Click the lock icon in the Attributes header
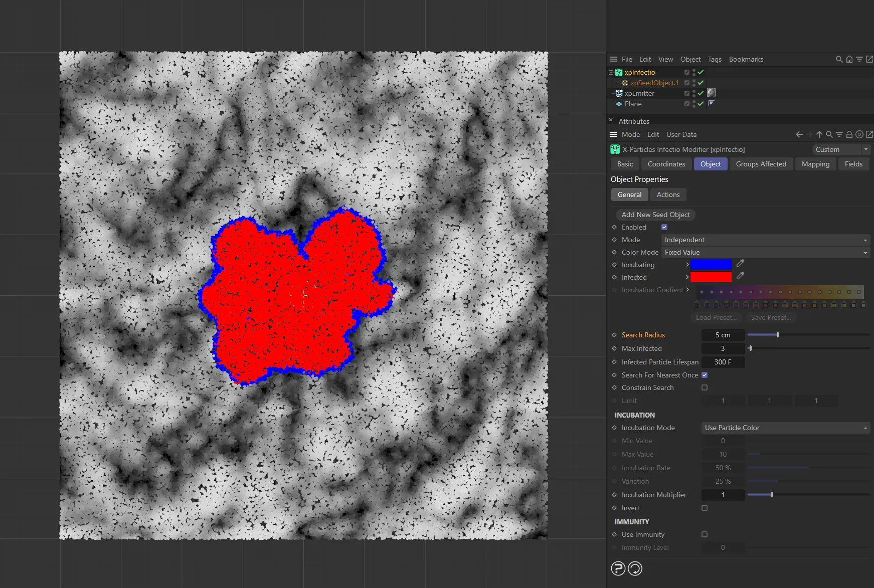Viewport: 874px width, 588px height. (x=849, y=134)
